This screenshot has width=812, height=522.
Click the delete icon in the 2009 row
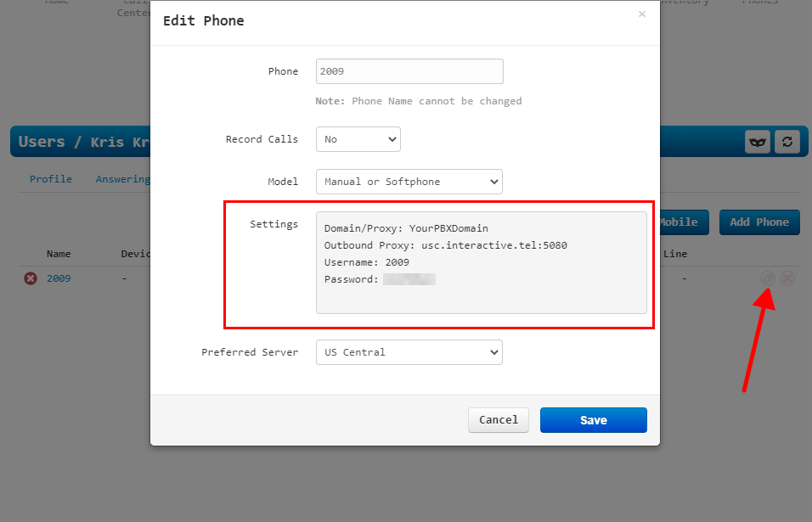coord(787,278)
